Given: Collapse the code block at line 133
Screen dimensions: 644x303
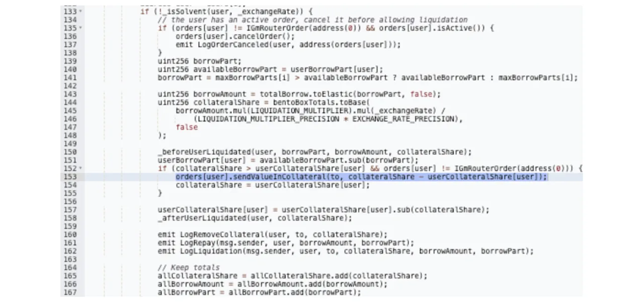Looking at the screenshot, I should click(80, 12).
